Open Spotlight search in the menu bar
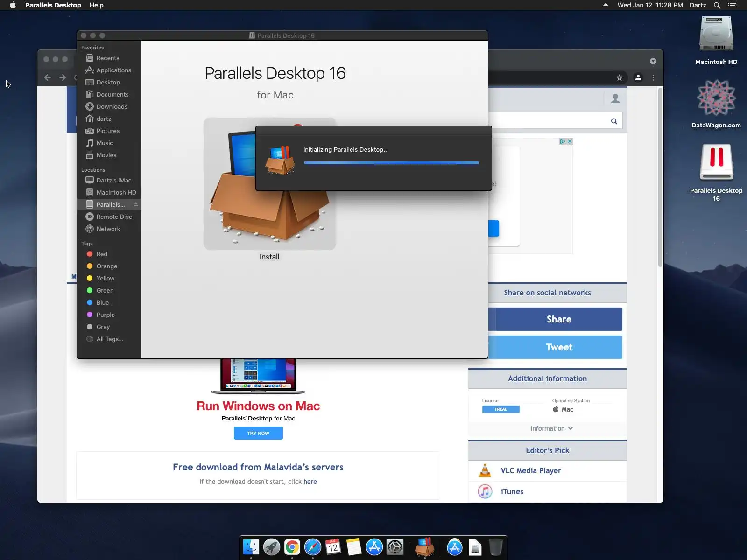This screenshot has height=560, width=747. 717,5
